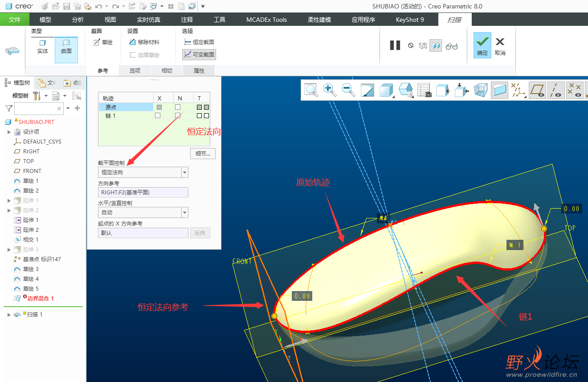The image size is (588, 382).
Task: Switch to the 相切 panel tab
Action: [167, 70]
